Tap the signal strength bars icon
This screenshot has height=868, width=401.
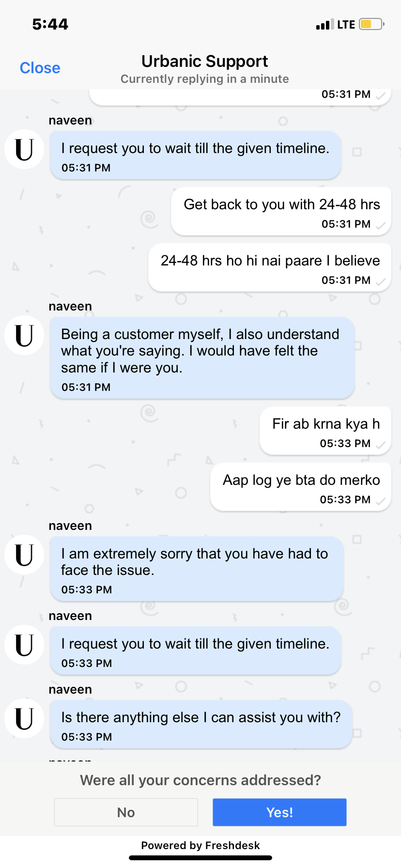tap(324, 25)
